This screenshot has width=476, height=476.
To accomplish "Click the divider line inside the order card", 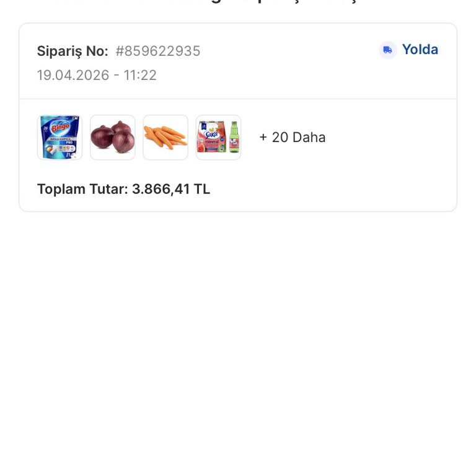I will tap(238, 99).
